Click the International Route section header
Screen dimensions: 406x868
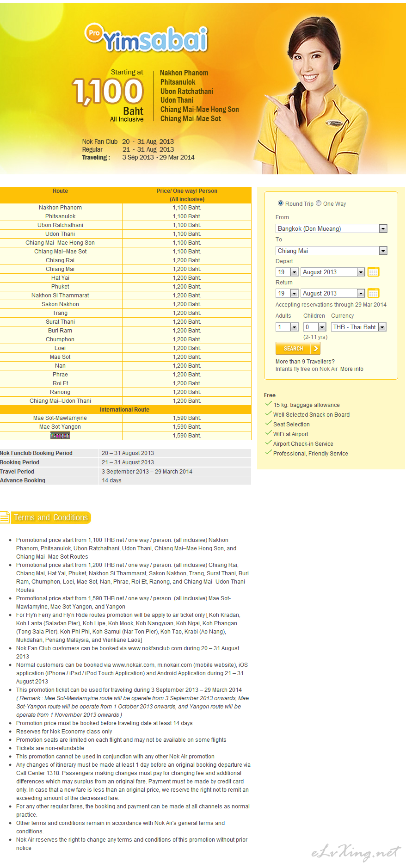pyautogui.click(x=125, y=410)
